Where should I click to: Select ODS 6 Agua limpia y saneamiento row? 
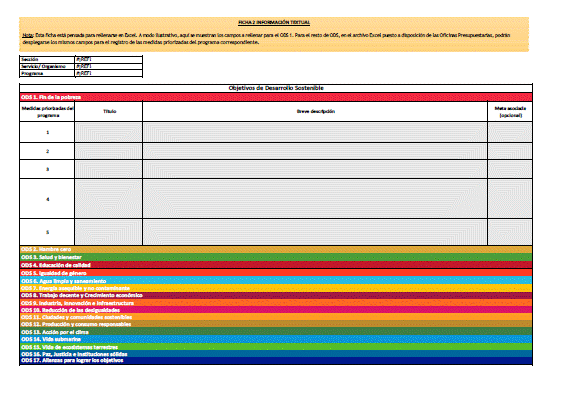[x=276, y=281]
